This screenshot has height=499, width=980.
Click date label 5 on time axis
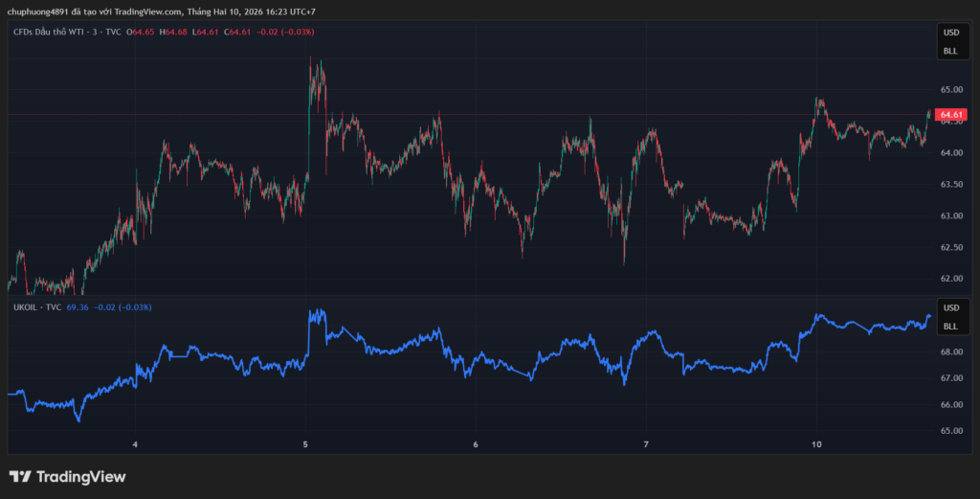305,444
